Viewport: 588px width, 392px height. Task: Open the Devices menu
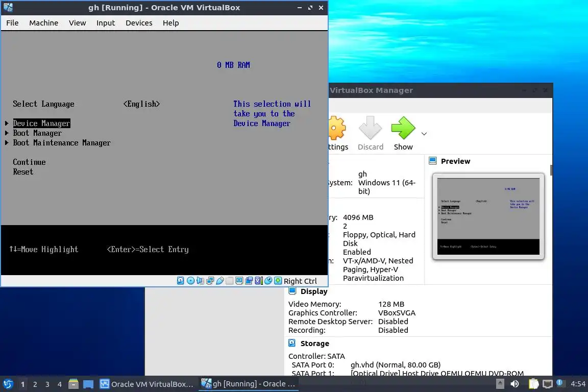tap(139, 23)
